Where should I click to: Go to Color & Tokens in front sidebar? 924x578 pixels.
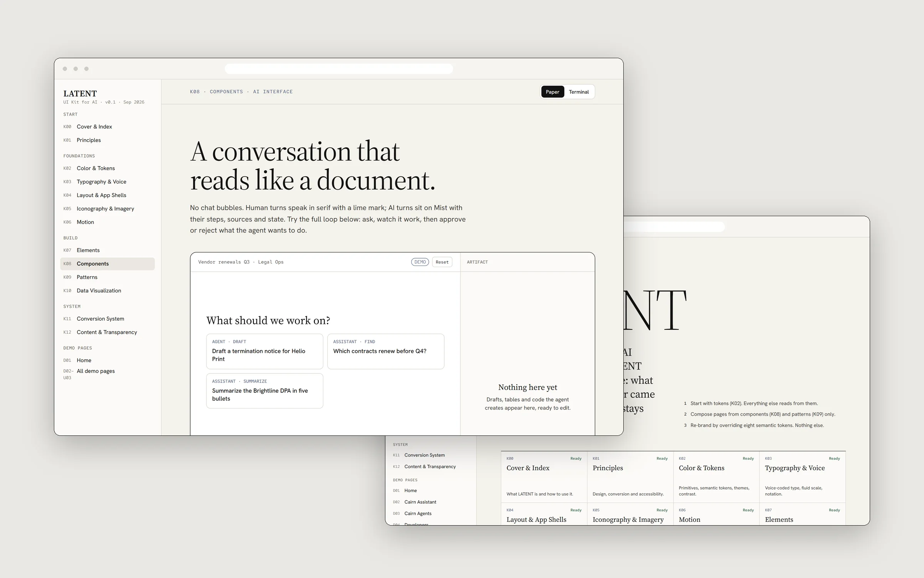point(107,168)
